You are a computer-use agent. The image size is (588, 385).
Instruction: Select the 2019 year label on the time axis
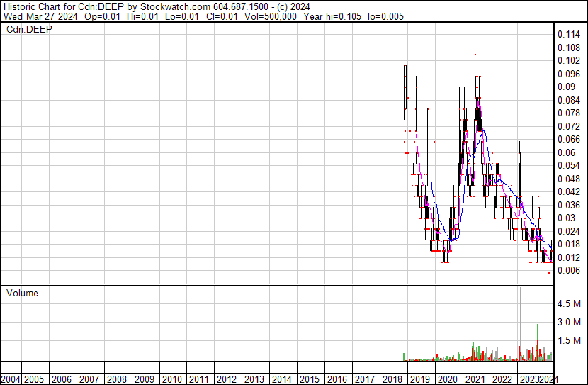pyautogui.click(x=419, y=379)
